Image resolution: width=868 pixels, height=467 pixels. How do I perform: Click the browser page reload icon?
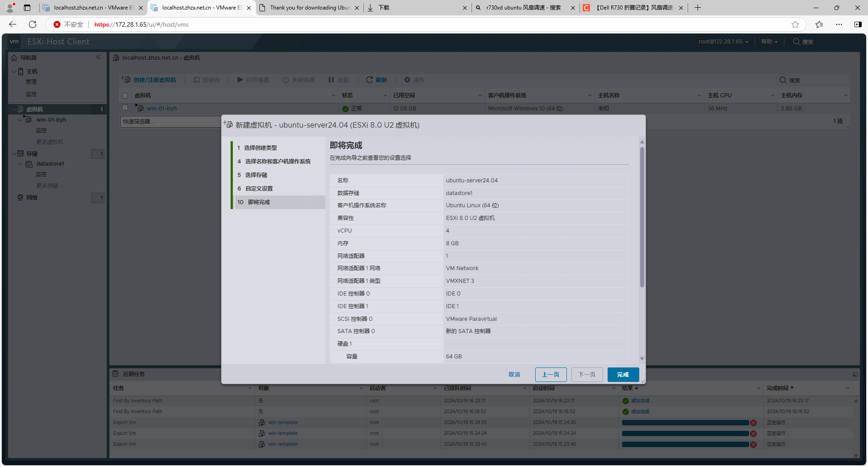click(x=33, y=24)
